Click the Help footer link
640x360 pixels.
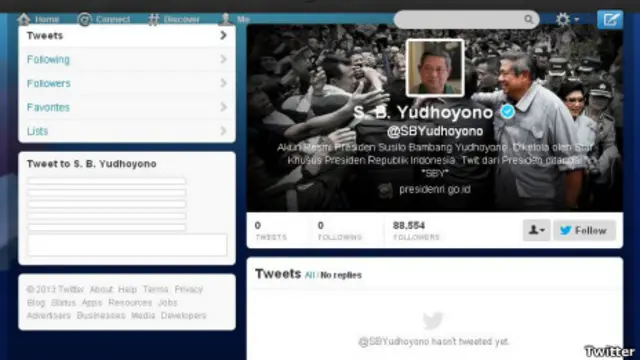pos(127,289)
